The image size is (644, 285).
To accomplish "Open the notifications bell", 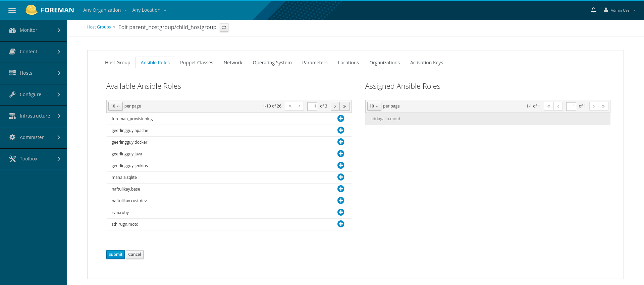I will 593,10.
